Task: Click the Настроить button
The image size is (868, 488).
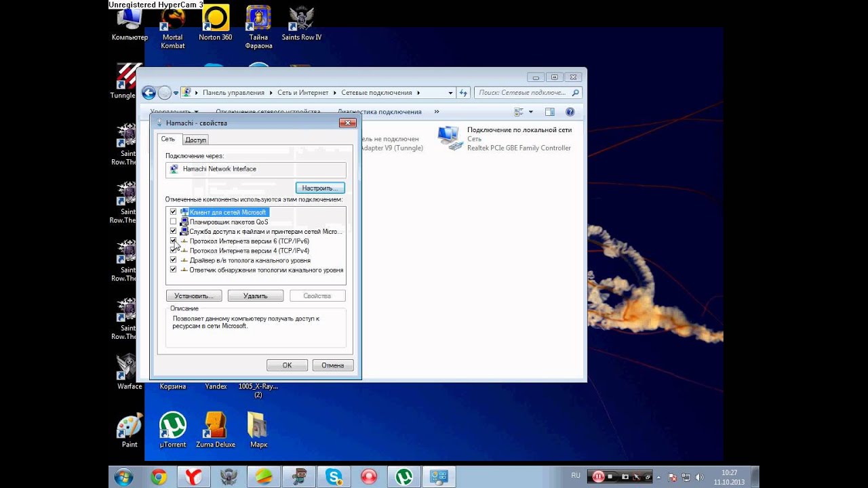Action: point(320,188)
